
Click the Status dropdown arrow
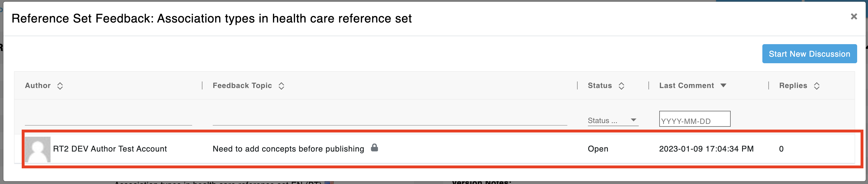(x=633, y=120)
